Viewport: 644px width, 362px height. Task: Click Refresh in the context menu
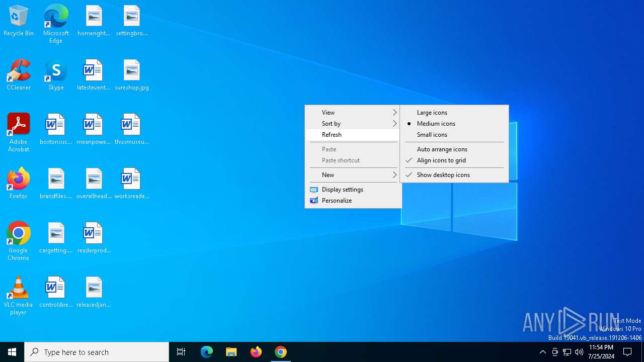pyautogui.click(x=353, y=135)
